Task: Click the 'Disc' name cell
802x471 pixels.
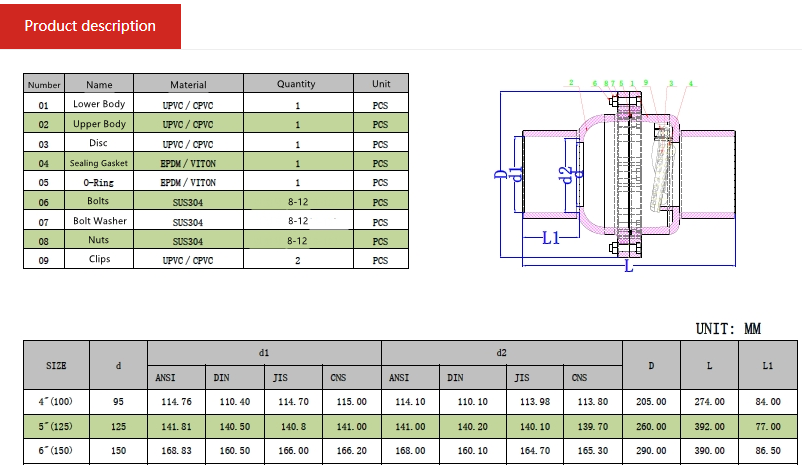Action: pos(99,143)
